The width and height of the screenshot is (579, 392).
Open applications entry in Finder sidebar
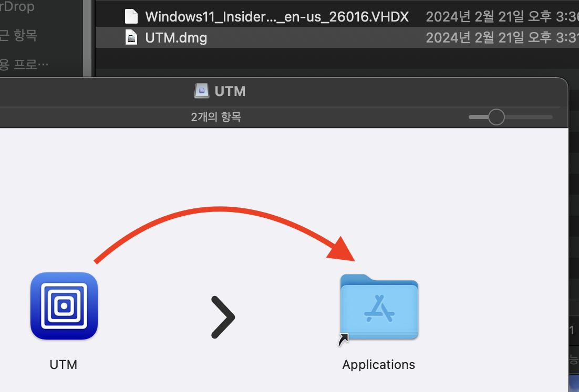pyautogui.click(x=24, y=64)
